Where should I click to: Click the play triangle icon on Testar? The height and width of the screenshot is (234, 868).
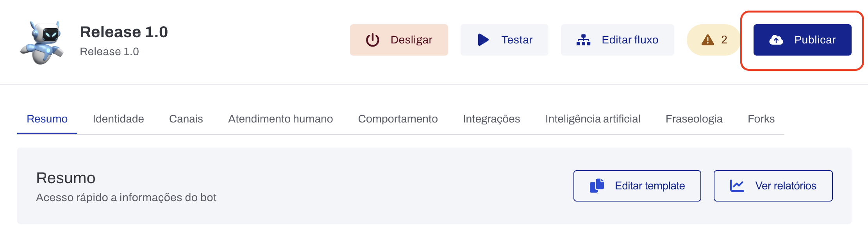(483, 40)
